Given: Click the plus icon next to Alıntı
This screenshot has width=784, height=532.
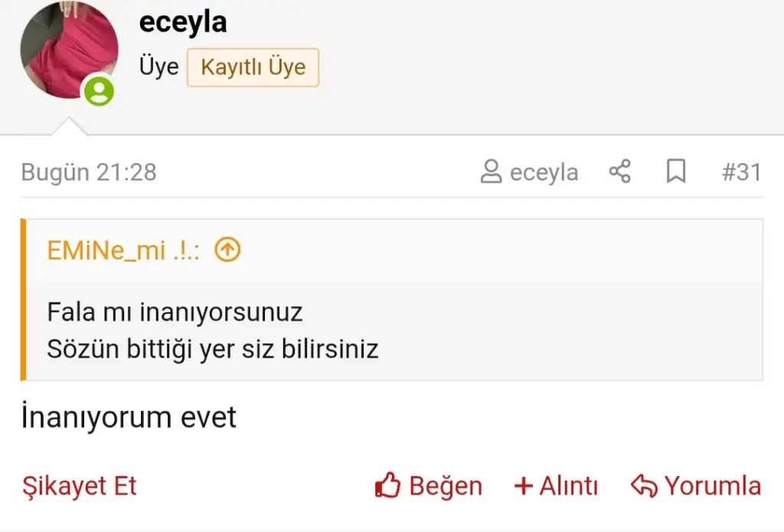Looking at the screenshot, I should [x=523, y=486].
